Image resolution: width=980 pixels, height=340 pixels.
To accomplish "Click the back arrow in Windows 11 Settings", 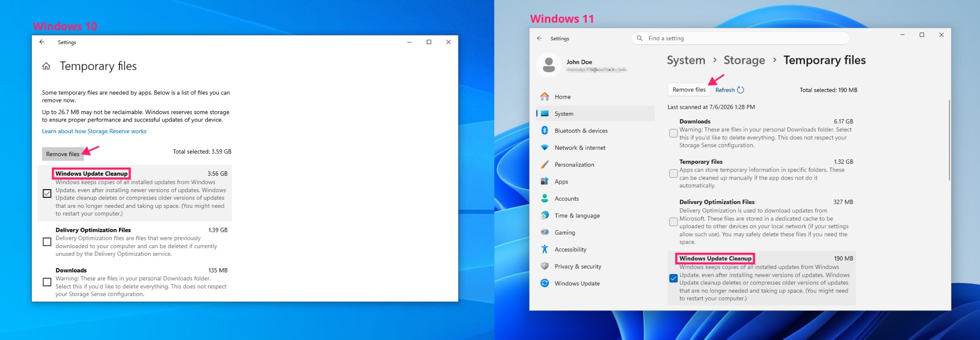I will [540, 38].
